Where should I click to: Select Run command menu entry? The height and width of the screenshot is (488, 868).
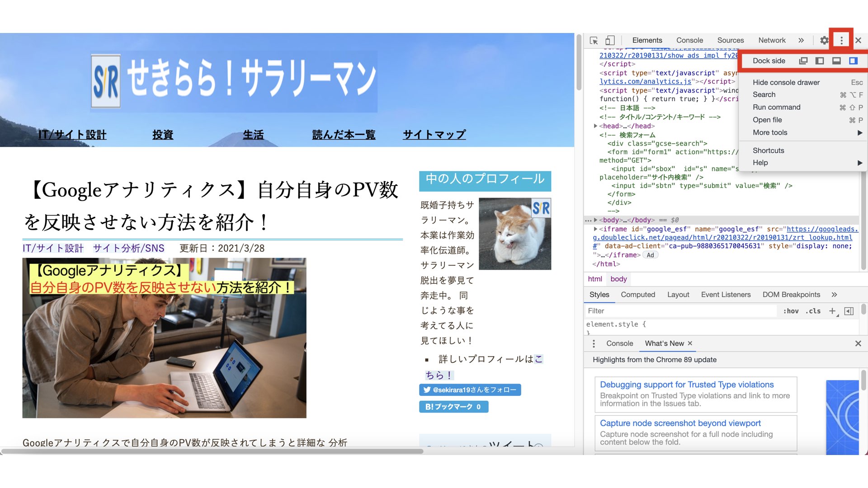[x=803, y=107]
